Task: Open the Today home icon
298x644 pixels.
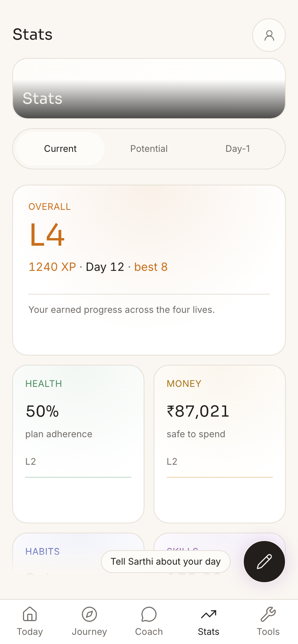Action: [30, 614]
